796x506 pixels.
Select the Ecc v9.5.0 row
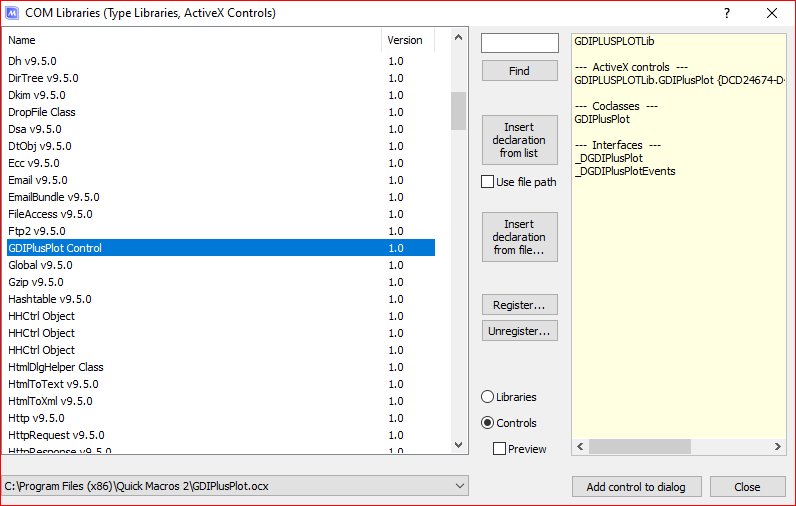click(221, 163)
